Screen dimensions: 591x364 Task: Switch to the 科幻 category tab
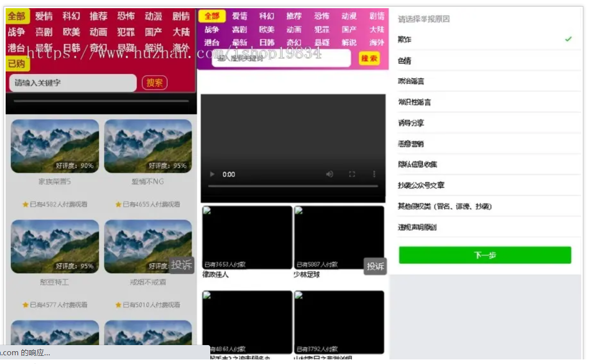tap(71, 16)
